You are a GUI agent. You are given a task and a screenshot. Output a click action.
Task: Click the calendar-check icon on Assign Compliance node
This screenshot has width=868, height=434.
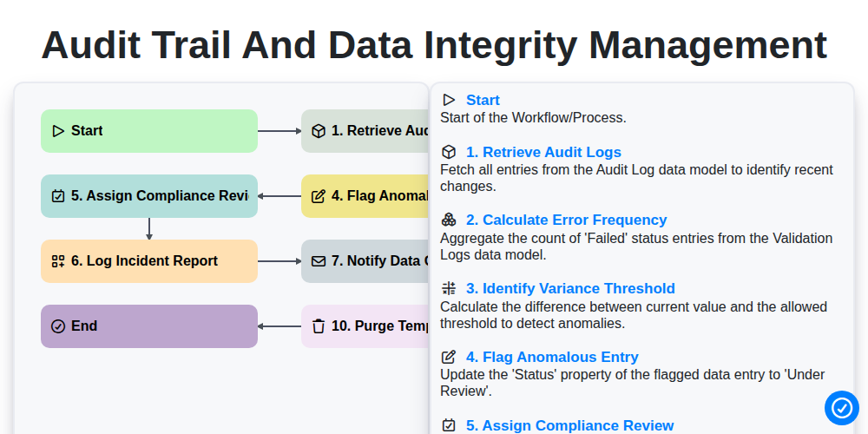58,196
